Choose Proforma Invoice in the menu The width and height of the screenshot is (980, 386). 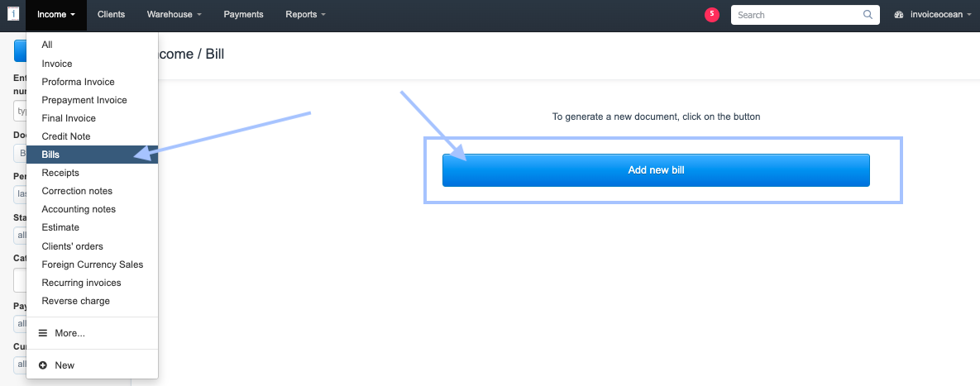78,82
